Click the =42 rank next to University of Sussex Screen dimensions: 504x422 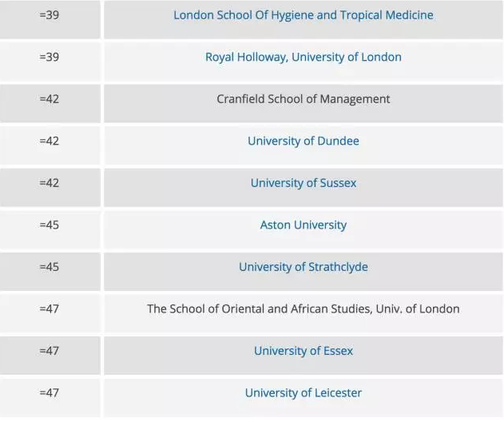50,183
